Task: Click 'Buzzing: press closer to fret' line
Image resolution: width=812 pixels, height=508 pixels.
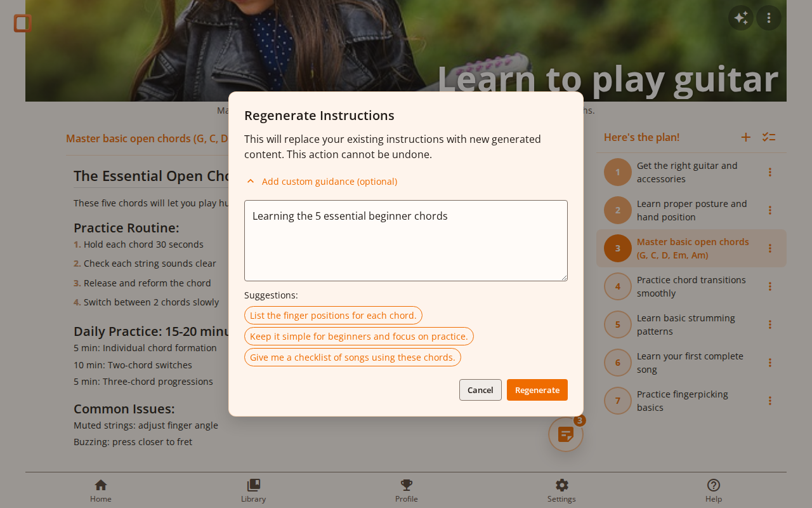Action: pyautogui.click(x=133, y=442)
